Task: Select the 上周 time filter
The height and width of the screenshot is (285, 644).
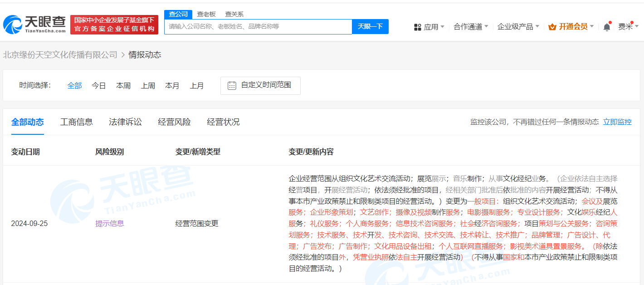Action: point(148,86)
